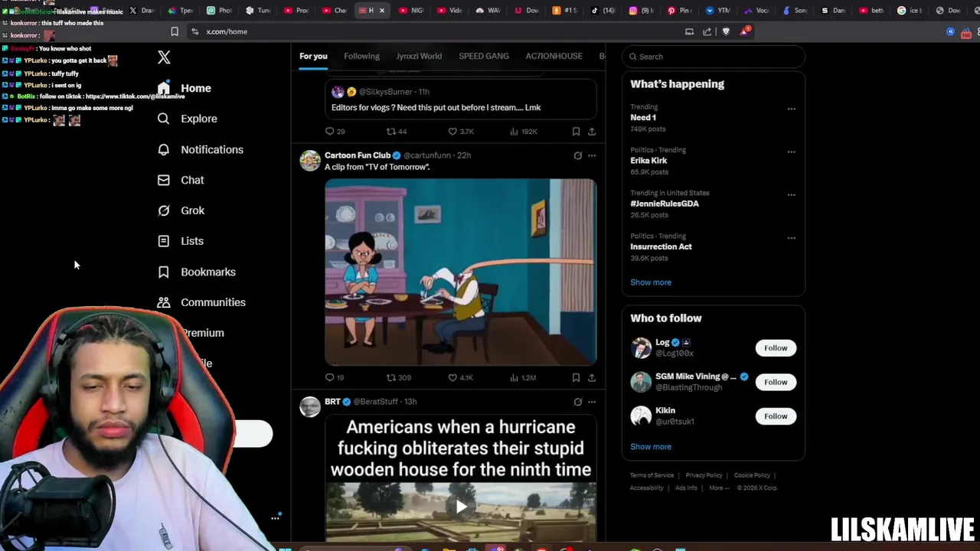The height and width of the screenshot is (551, 980).
Task: Switch to the Jynxzi World tab
Action: tap(419, 56)
